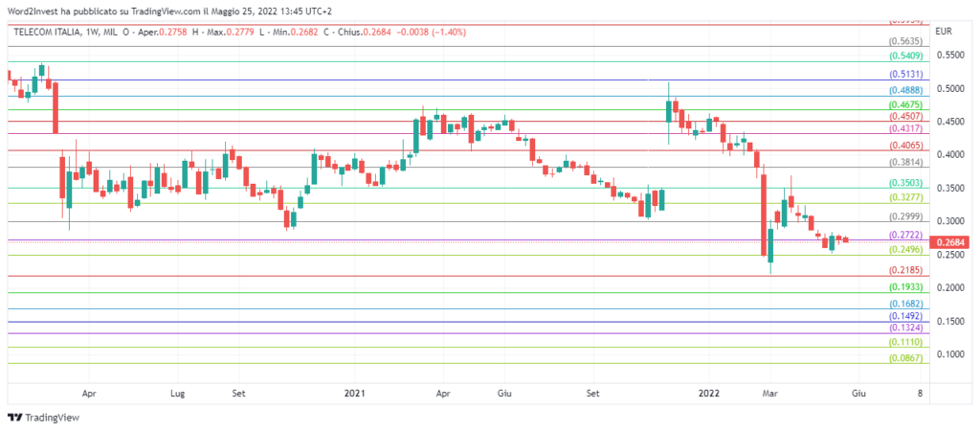Select the (0.4888) level label

(905, 90)
